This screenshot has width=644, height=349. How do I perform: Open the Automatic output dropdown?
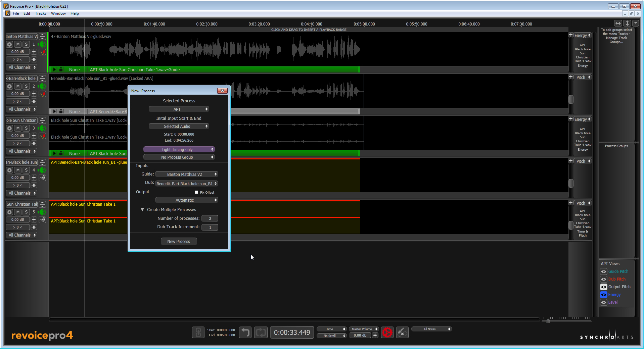pos(187,200)
